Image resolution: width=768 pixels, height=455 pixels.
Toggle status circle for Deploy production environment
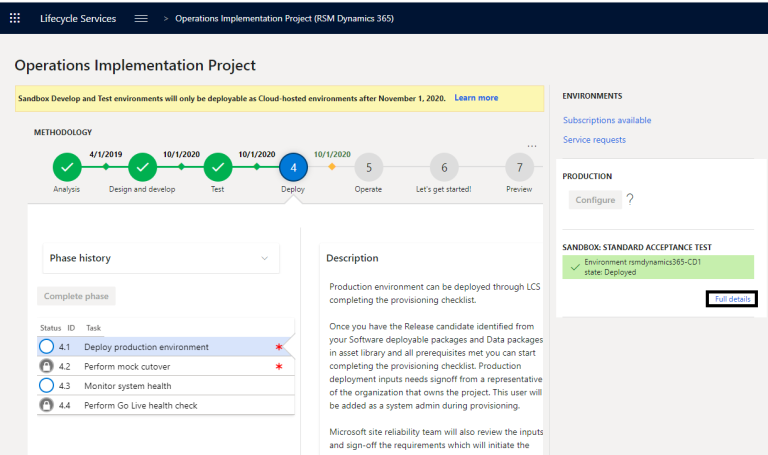[x=46, y=347]
